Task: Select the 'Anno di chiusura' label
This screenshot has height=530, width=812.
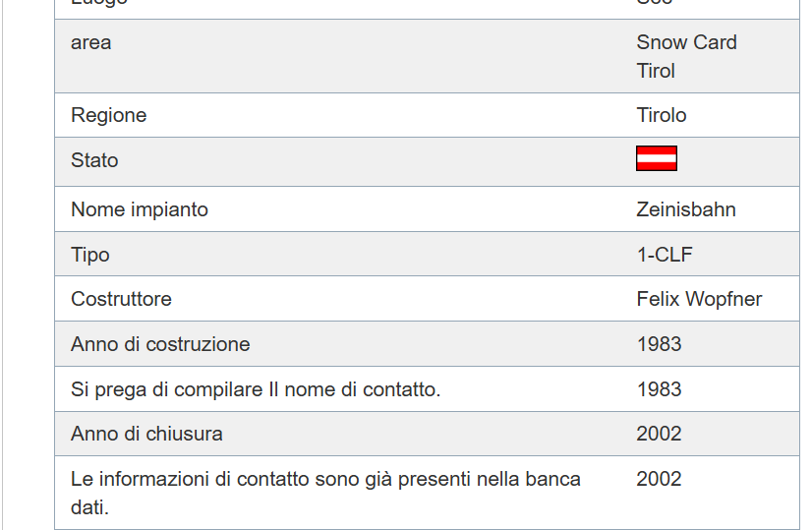Action: [x=146, y=434]
